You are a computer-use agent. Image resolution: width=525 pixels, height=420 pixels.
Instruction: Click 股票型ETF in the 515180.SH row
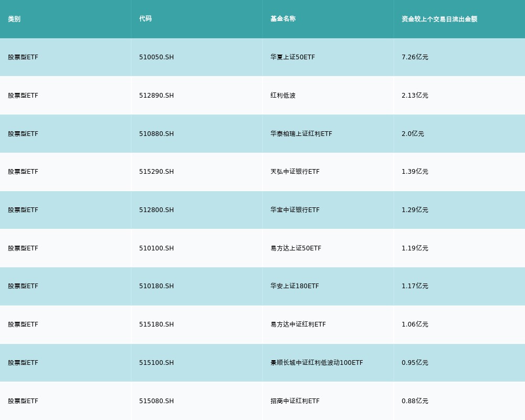point(23,324)
